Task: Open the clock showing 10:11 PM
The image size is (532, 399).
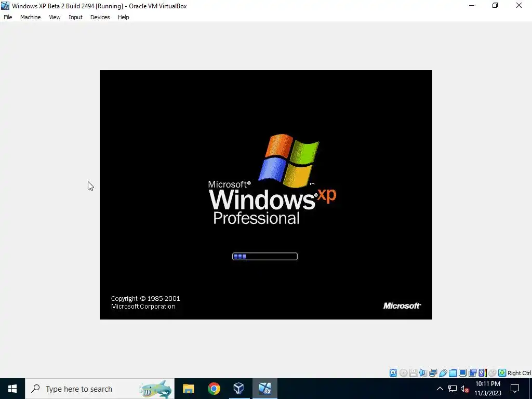Action: click(487, 389)
